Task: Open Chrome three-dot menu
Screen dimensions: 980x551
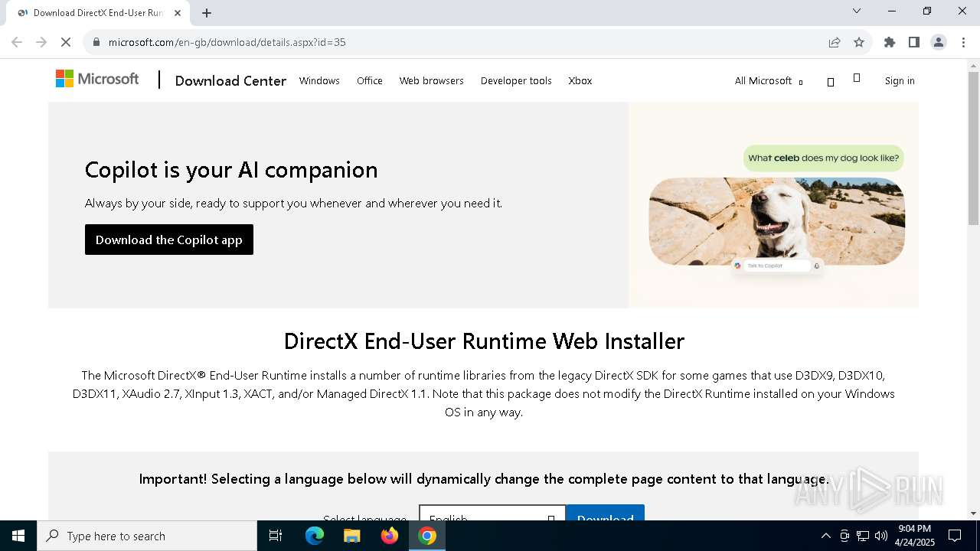Action: click(x=963, y=42)
